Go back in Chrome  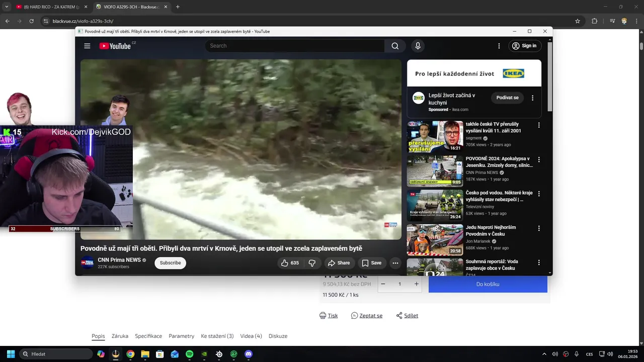coord(8,21)
